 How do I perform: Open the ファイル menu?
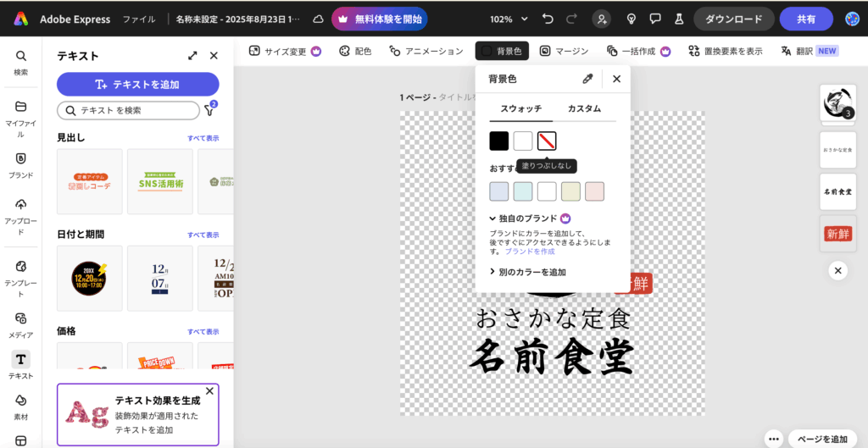point(138,19)
